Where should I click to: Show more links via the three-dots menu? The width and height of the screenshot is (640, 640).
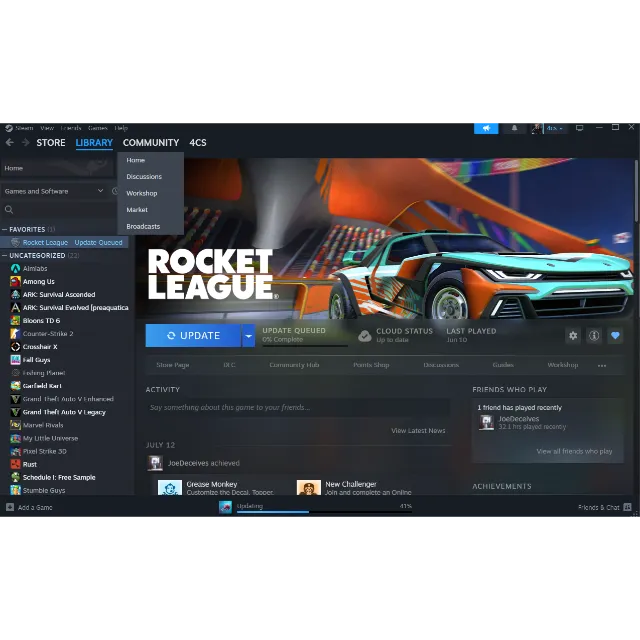[x=602, y=365]
